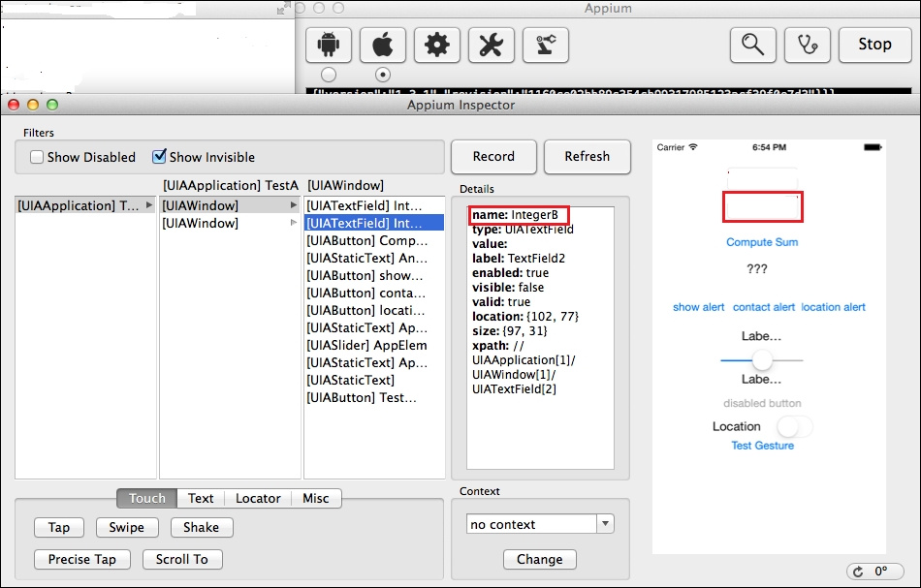Open developer settings wrench icon

[492, 45]
